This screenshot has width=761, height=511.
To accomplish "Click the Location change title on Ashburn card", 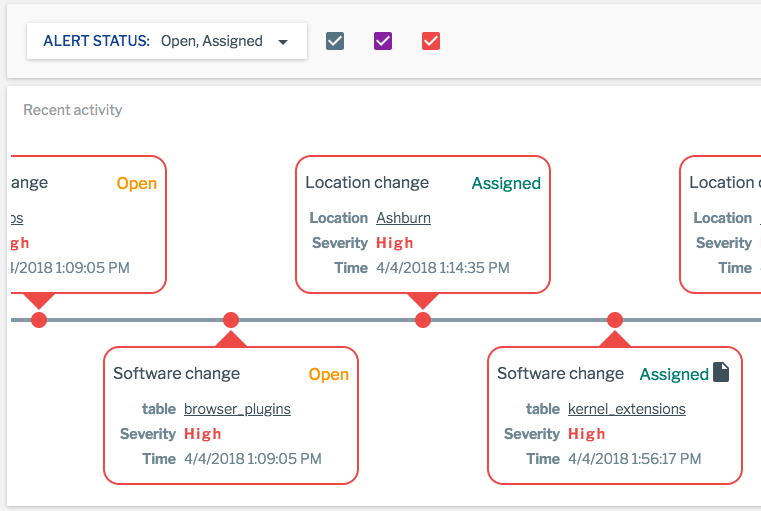I will tap(367, 183).
